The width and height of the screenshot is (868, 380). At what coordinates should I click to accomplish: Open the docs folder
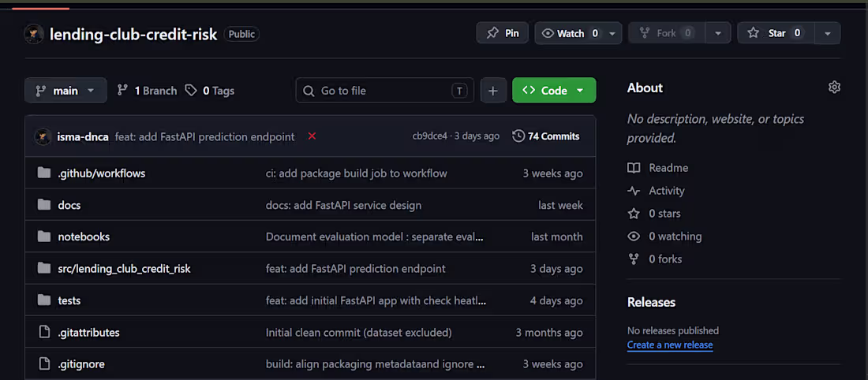point(69,205)
